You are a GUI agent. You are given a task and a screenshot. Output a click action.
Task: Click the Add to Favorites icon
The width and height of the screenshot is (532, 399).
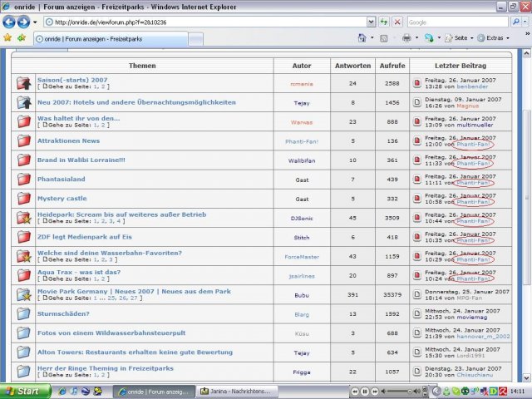click(x=22, y=37)
